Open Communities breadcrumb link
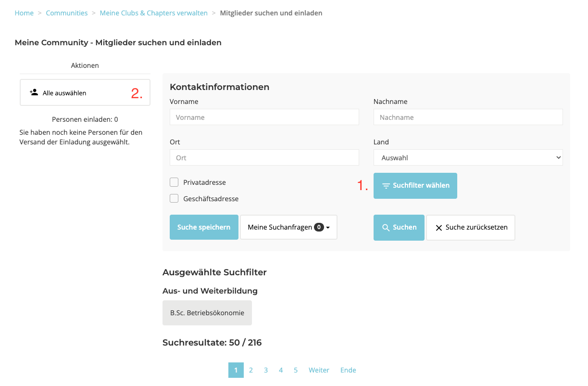Viewport: 588px width, 386px height. click(x=67, y=13)
